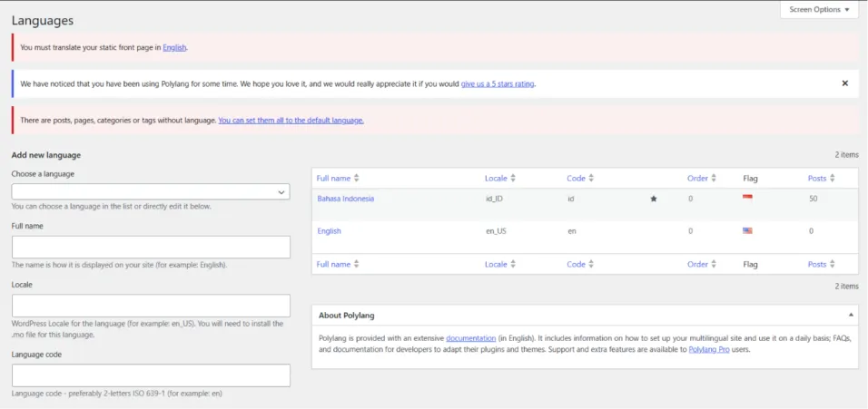
Task: Focus the Locale input field
Action: pyautogui.click(x=151, y=306)
